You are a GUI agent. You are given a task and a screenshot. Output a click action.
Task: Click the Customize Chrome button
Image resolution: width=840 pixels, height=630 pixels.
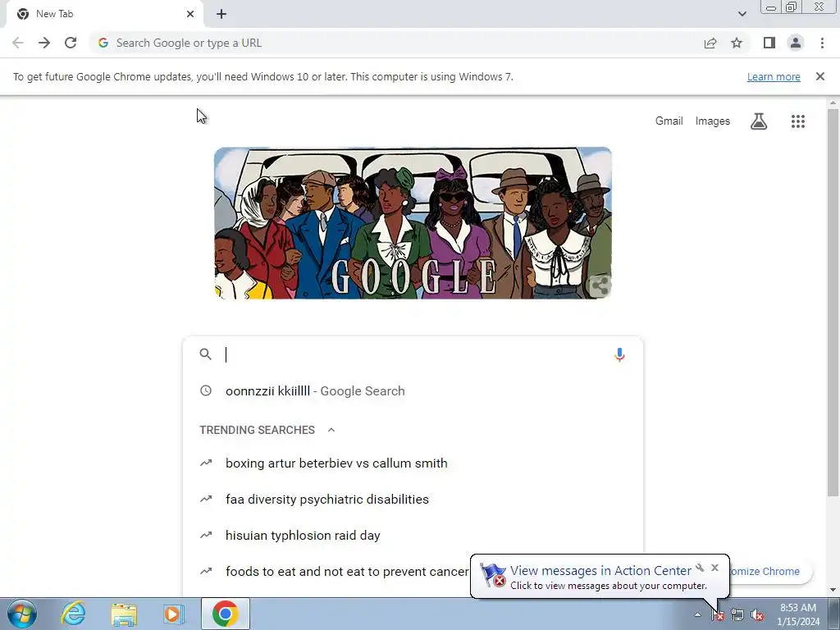(x=770, y=571)
